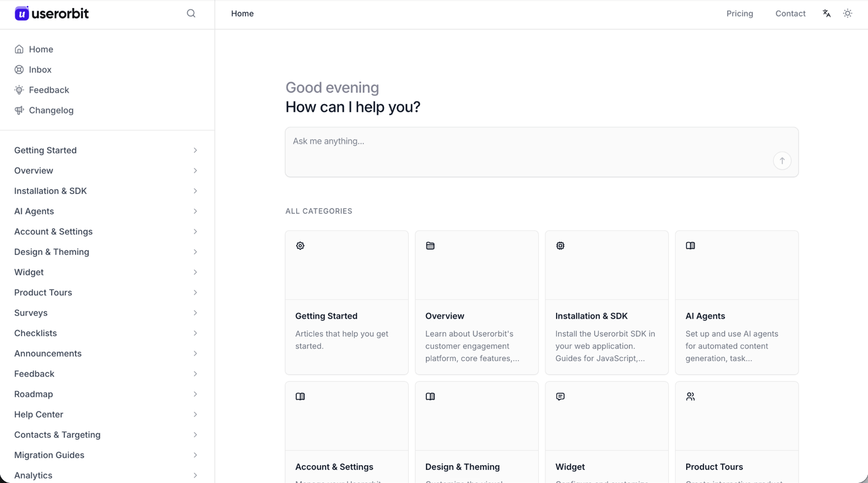The height and width of the screenshot is (483, 868).
Task: Open Account & Settings card title
Action: tap(334, 467)
